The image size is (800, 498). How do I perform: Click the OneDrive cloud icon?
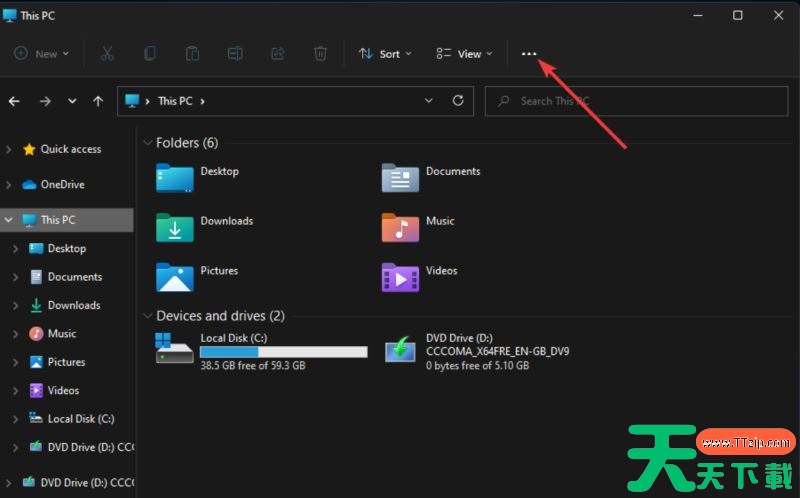coord(29,185)
